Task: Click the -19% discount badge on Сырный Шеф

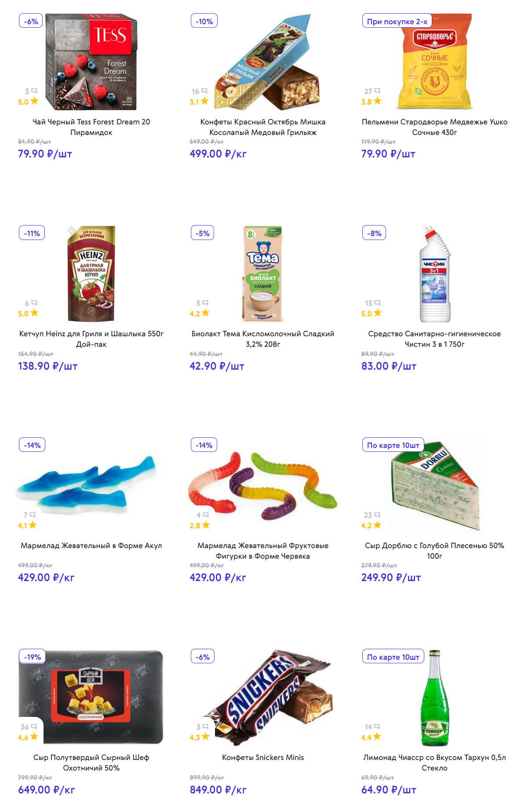Action: click(x=33, y=657)
